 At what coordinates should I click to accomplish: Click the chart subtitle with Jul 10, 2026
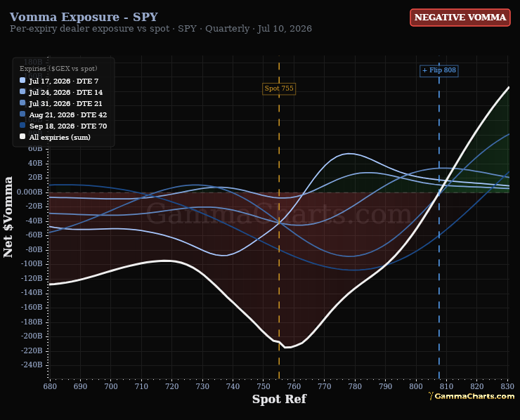point(161,29)
